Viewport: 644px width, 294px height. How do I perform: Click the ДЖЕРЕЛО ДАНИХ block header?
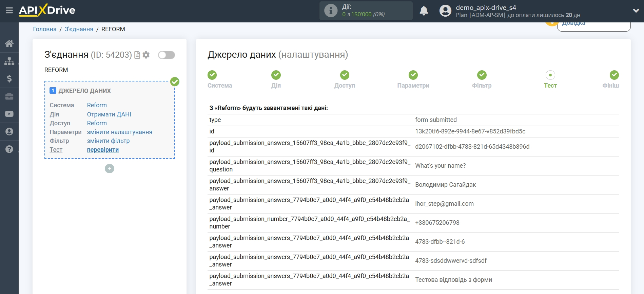coord(85,91)
